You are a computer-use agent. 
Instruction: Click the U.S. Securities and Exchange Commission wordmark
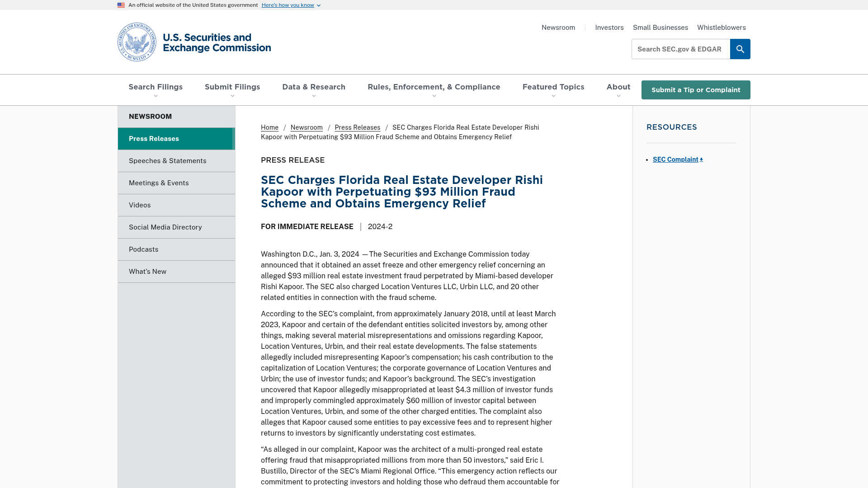coord(217,42)
